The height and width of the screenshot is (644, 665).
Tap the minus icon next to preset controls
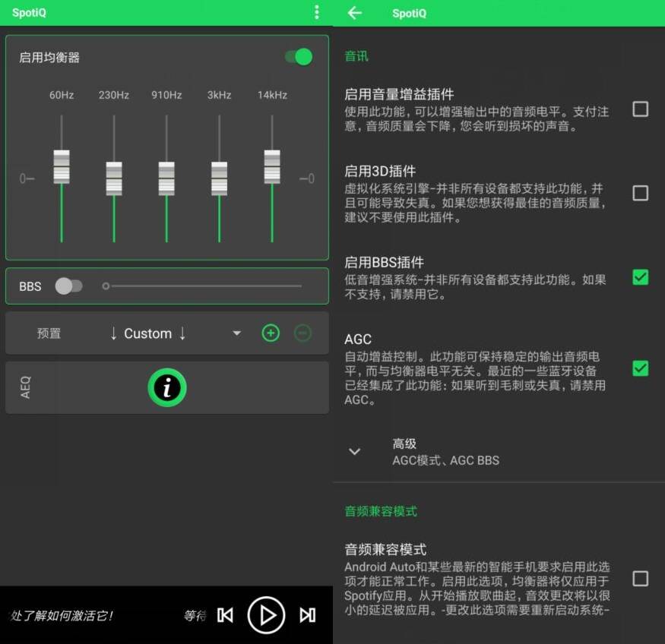point(303,333)
